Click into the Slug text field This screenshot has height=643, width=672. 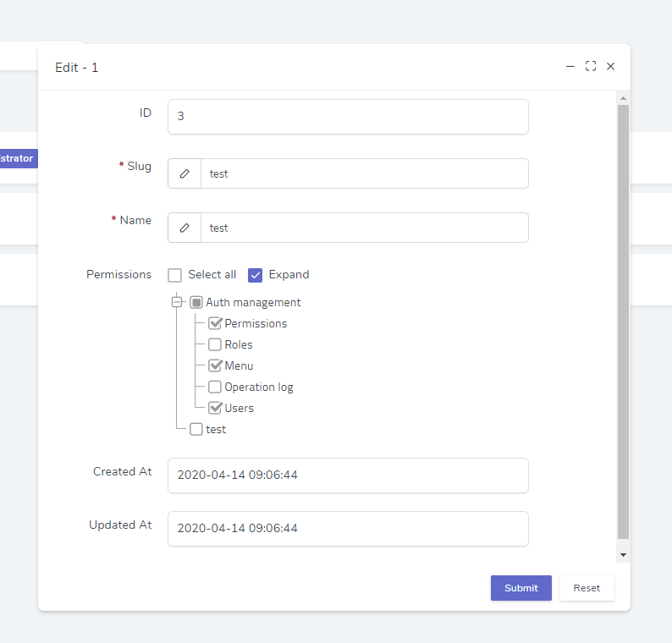[364, 173]
